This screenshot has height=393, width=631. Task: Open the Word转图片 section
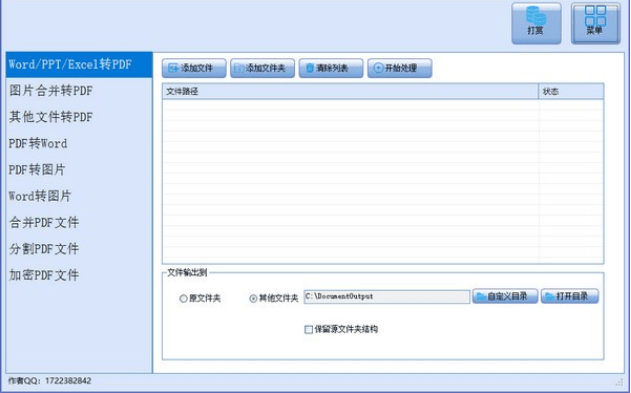pos(79,196)
